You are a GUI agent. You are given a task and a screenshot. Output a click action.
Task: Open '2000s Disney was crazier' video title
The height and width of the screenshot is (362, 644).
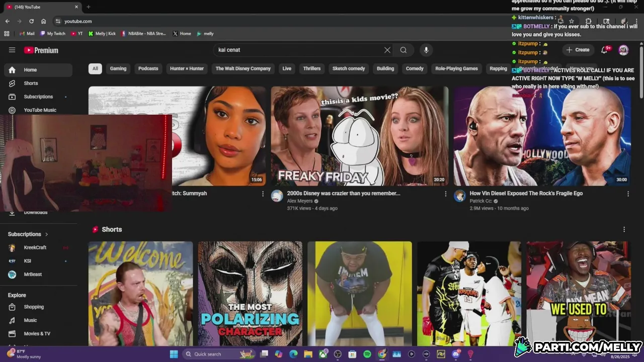[344, 193]
